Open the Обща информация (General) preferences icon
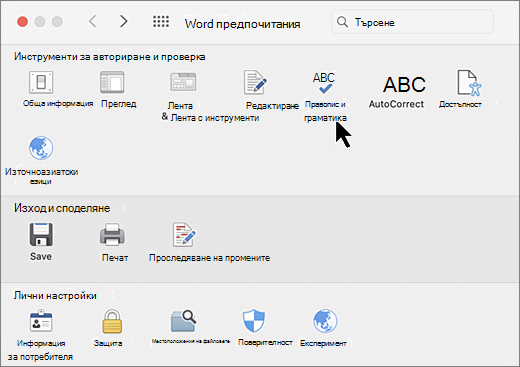The height and width of the screenshot is (367, 520). tap(41, 82)
